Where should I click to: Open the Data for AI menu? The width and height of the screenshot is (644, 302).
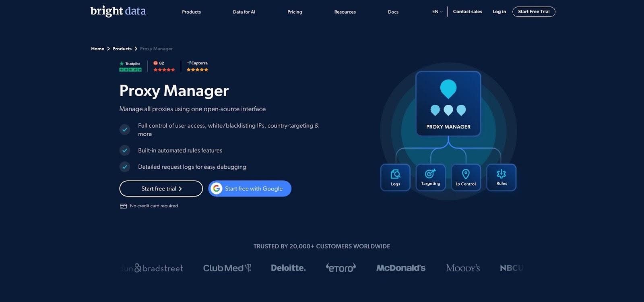(244, 12)
